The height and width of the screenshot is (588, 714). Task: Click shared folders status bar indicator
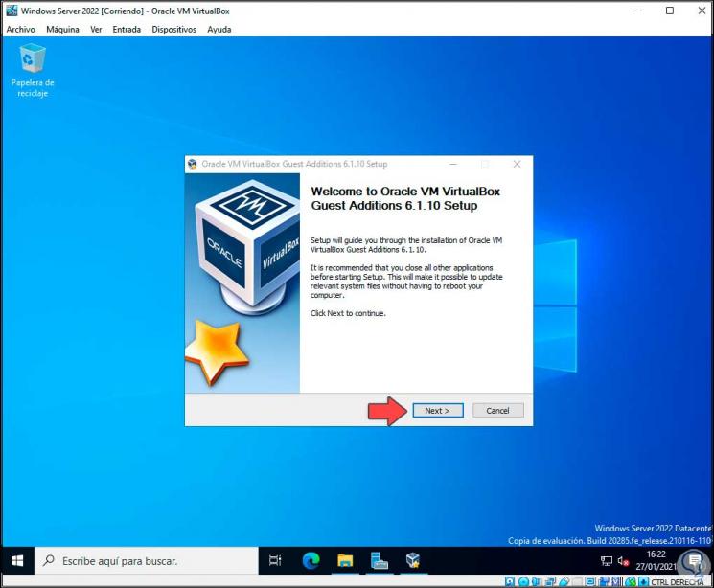[578, 581]
